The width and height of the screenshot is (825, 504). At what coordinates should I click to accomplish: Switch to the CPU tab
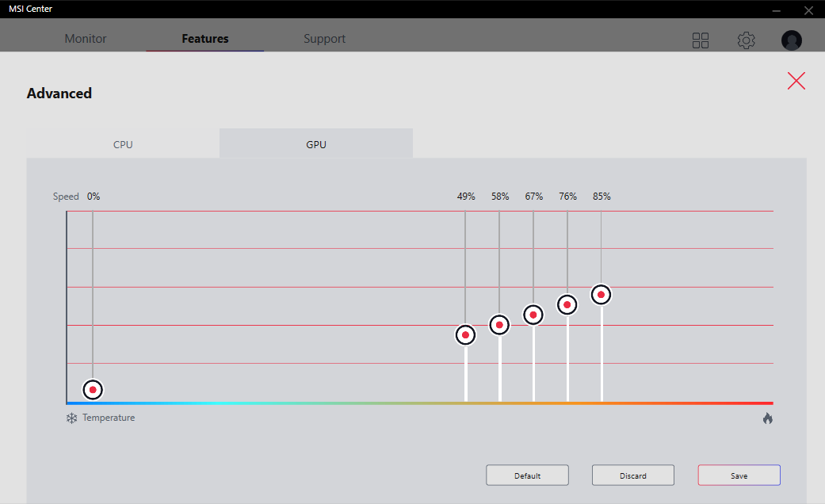(x=123, y=144)
